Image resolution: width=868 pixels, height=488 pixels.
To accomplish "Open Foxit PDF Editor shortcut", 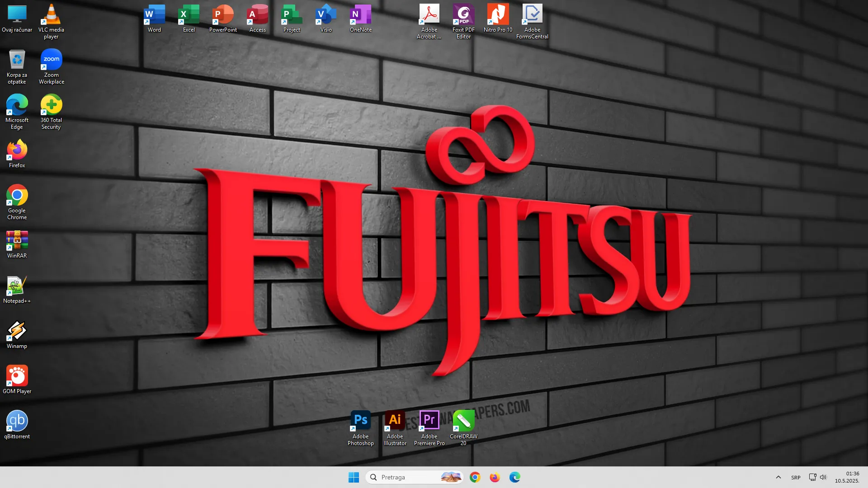I will pyautogui.click(x=463, y=21).
